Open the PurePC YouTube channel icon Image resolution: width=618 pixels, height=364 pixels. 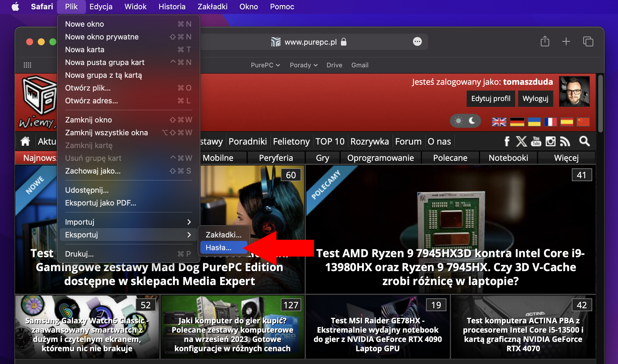(x=536, y=141)
